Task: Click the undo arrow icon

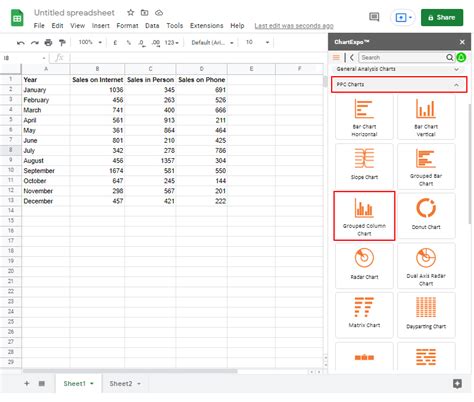Action: pyautogui.click(x=21, y=42)
